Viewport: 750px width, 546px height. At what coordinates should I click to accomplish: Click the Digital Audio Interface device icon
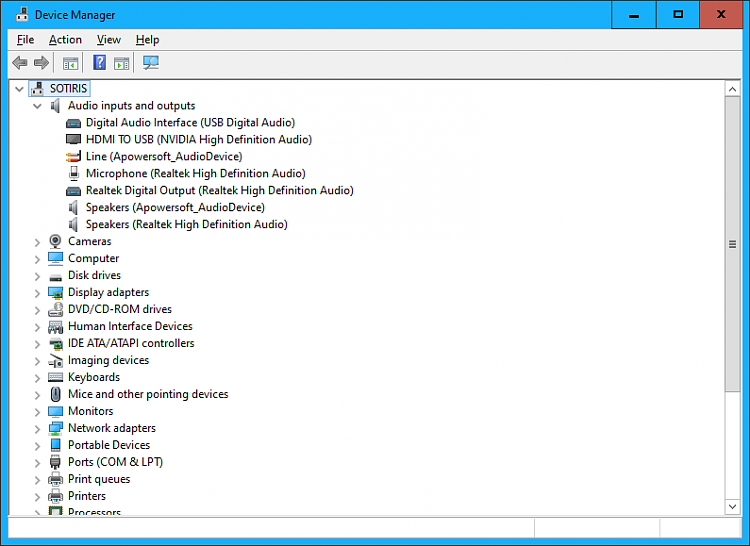coord(73,123)
